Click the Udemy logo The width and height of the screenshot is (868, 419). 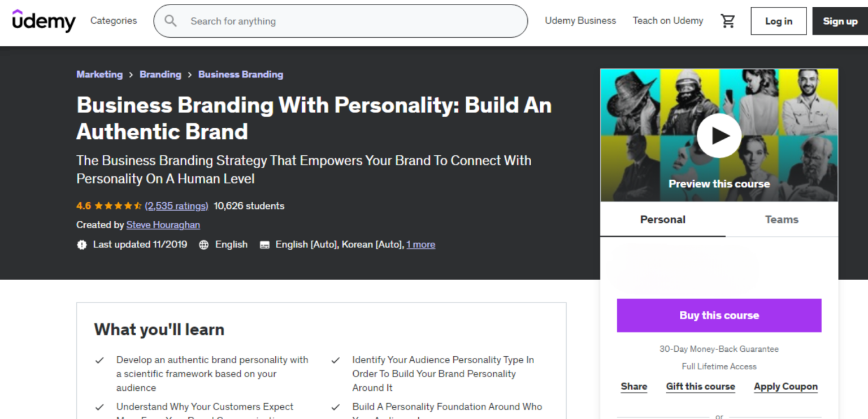[x=44, y=21]
